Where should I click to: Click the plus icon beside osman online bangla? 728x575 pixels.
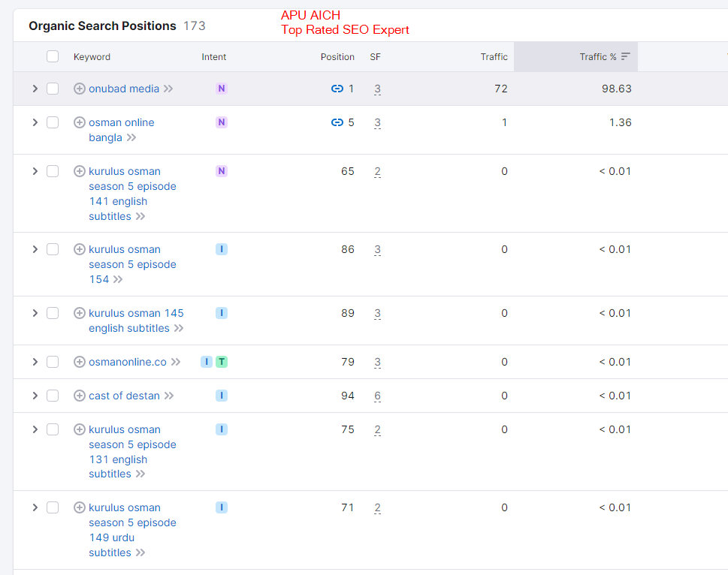click(x=80, y=122)
